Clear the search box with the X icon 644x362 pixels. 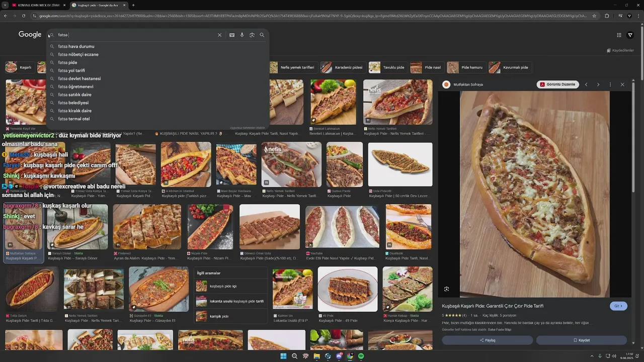219,35
